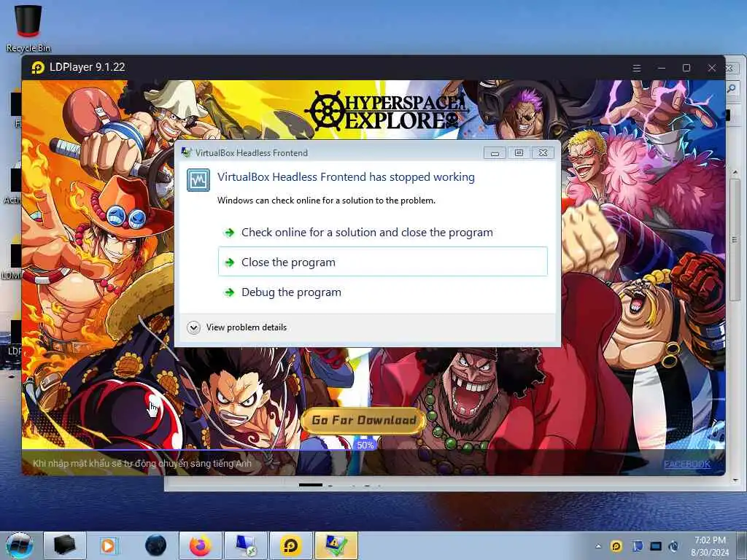Maximize the VirtualBox error dialog
The image size is (747, 560).
coord(519,153)
